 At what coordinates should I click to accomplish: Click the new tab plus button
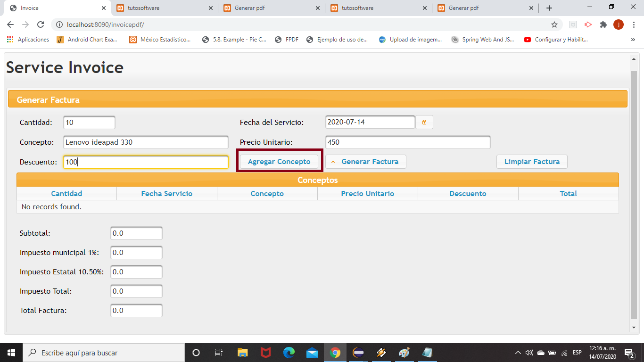pyautogui.click(x=549, y=8)
